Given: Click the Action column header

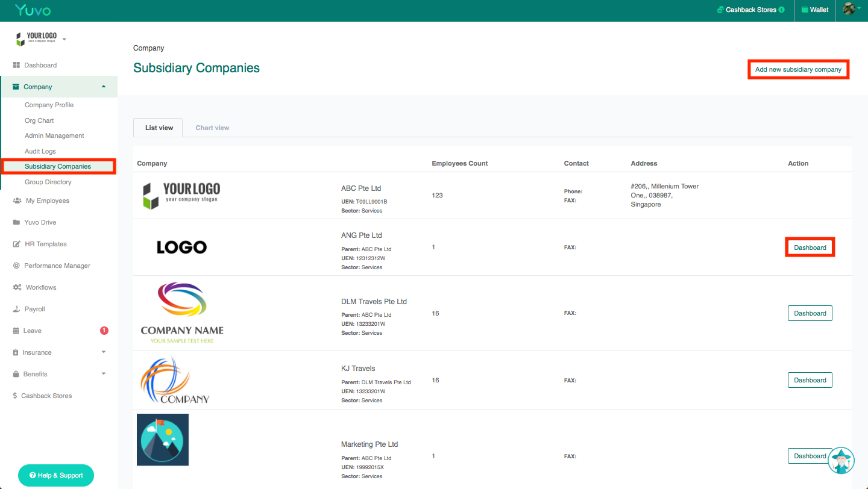Looking at the screenshot, I should point(798,163).
